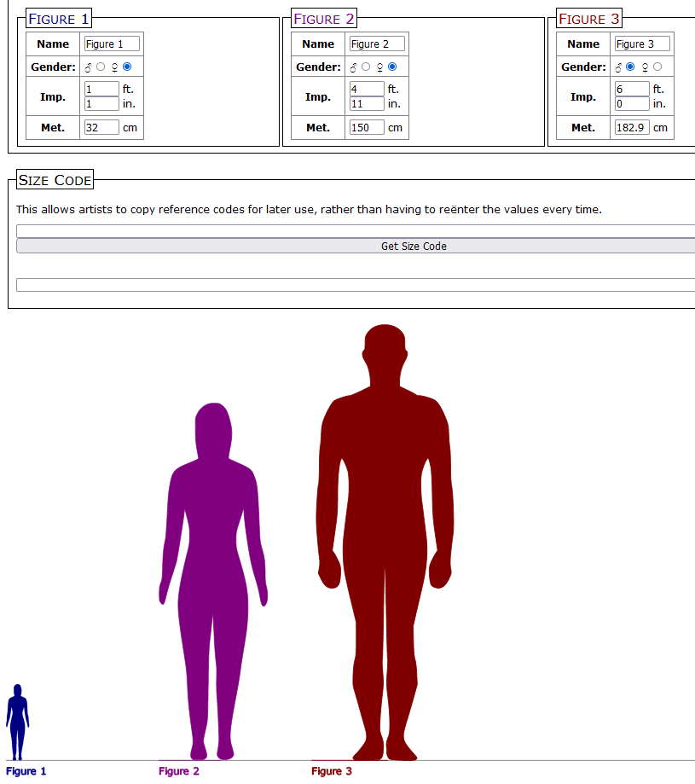
Task: Click Figure 3 feet input field
Action: [631, 90]
